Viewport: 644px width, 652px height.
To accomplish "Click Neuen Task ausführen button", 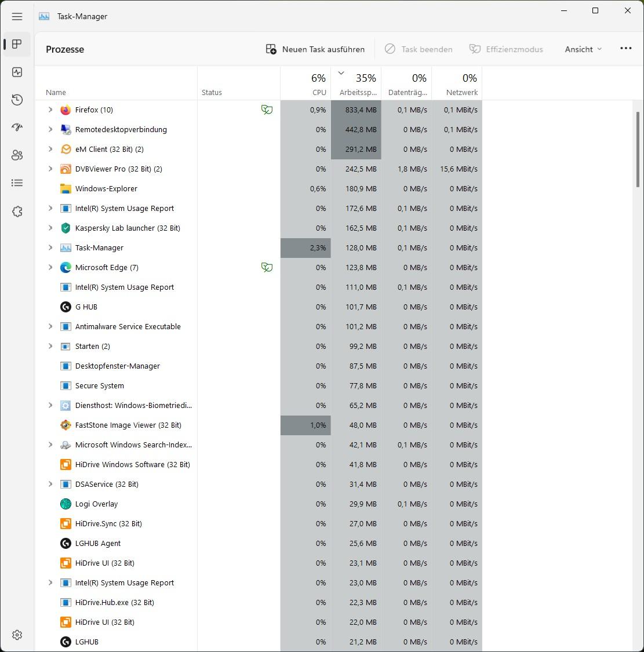I will coord(315,49).
